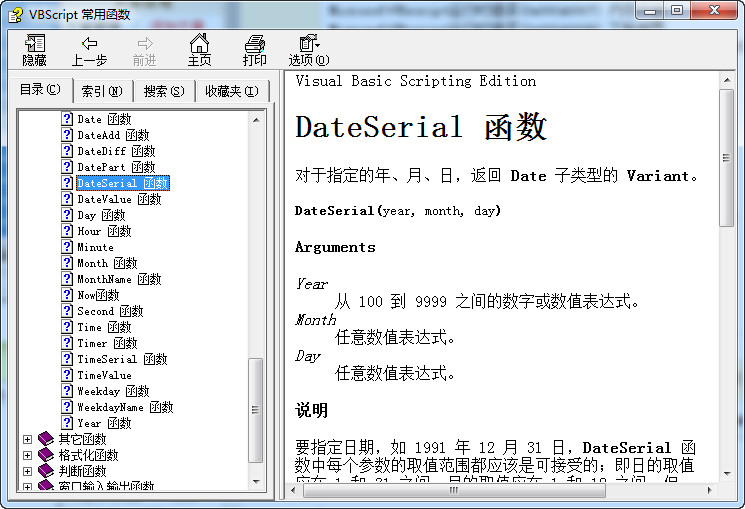Click the topic icon beside DateDiff 函数
Screen dimensions: 745x509
(x=67, y=151)
